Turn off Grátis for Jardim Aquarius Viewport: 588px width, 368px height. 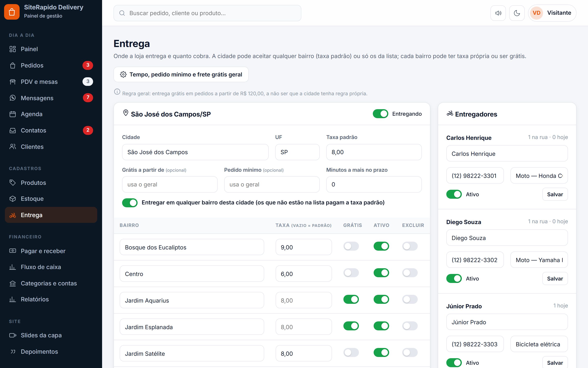pos(351,299)
